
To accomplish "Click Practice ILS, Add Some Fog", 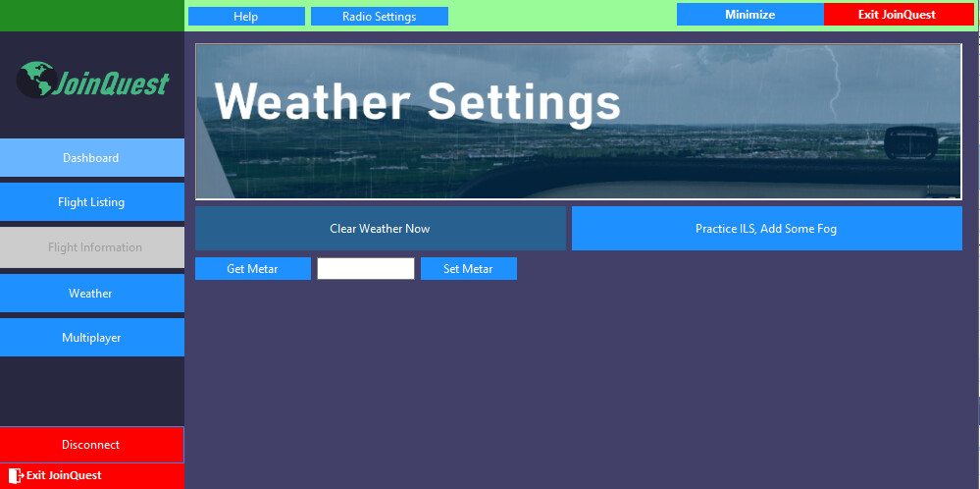I will [767, 228].
